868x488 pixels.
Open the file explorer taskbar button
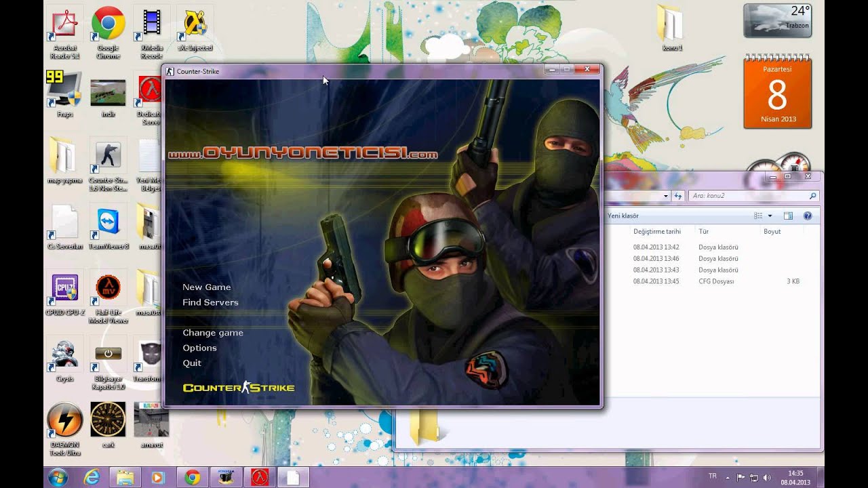pos(125,477)
